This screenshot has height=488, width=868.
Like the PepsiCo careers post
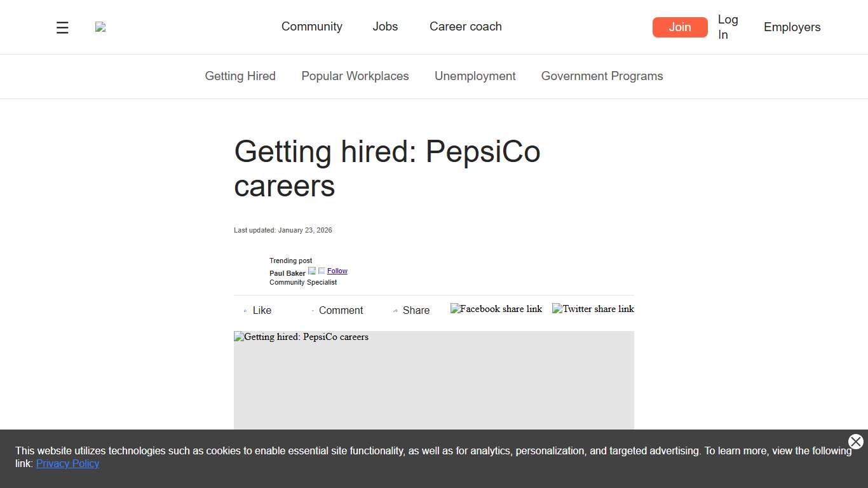pos(257,310)
